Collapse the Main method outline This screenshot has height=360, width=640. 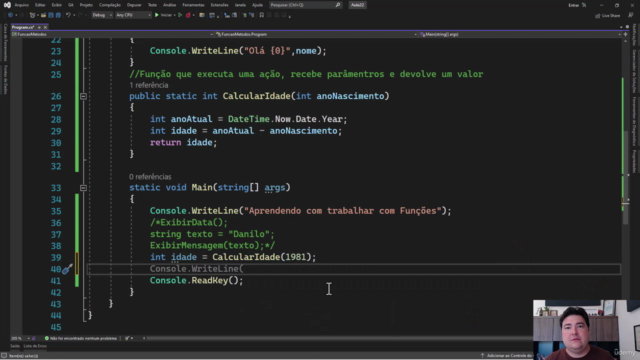tap(83, 188)
